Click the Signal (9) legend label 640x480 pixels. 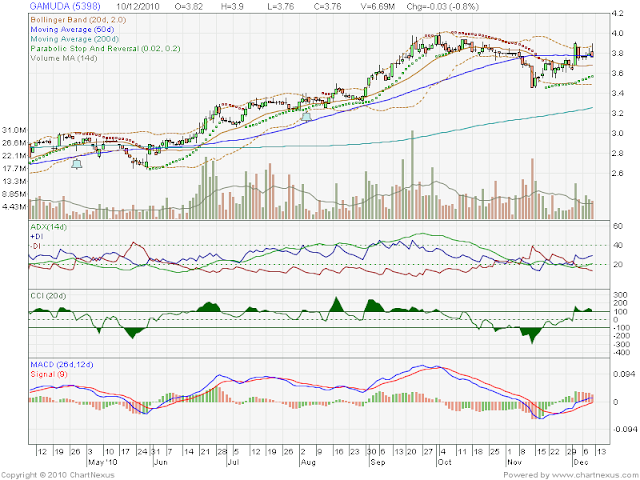(49, 374)
